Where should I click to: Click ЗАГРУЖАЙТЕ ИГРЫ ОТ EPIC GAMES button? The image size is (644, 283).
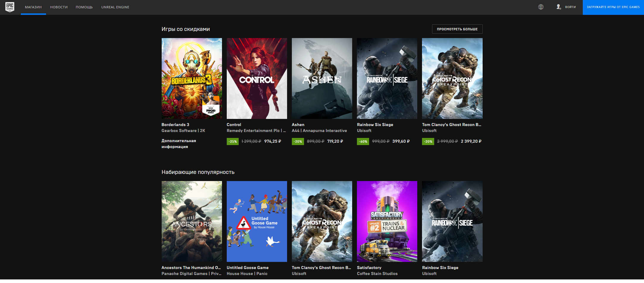(613, 7)
